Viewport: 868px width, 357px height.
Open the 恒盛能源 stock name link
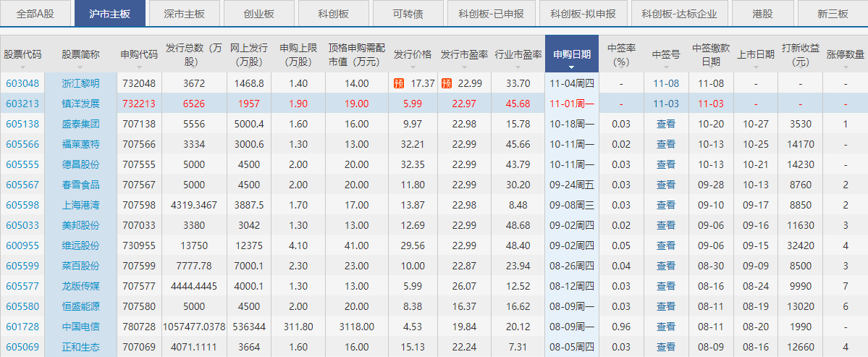(81, 306)
